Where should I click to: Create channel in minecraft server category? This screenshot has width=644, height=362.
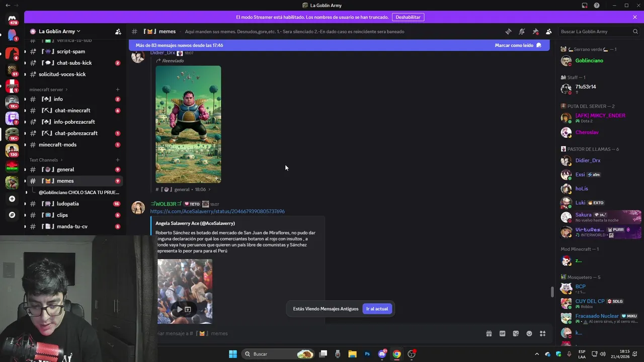click(118, 89)
